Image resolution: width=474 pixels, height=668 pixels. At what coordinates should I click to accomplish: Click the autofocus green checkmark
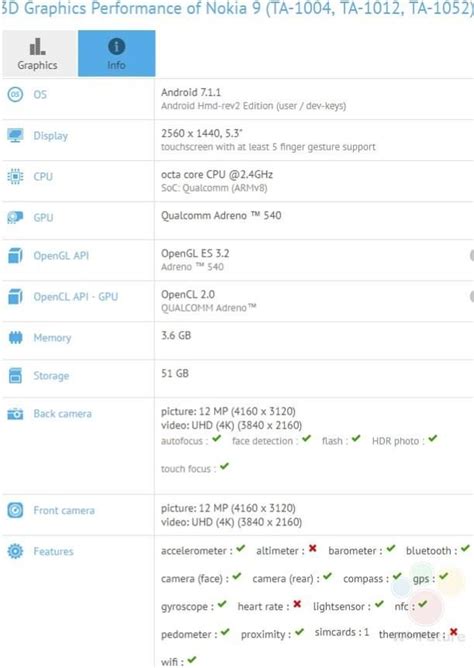[216, 438]
